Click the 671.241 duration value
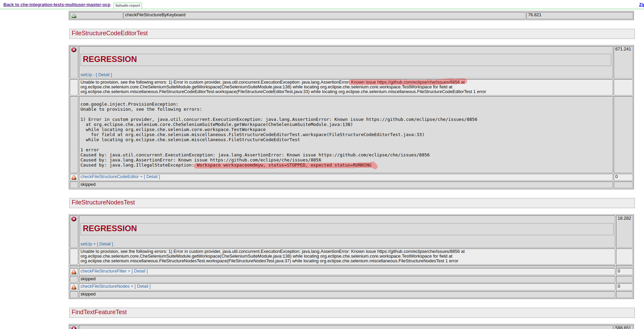 click(x=623, y=49)
